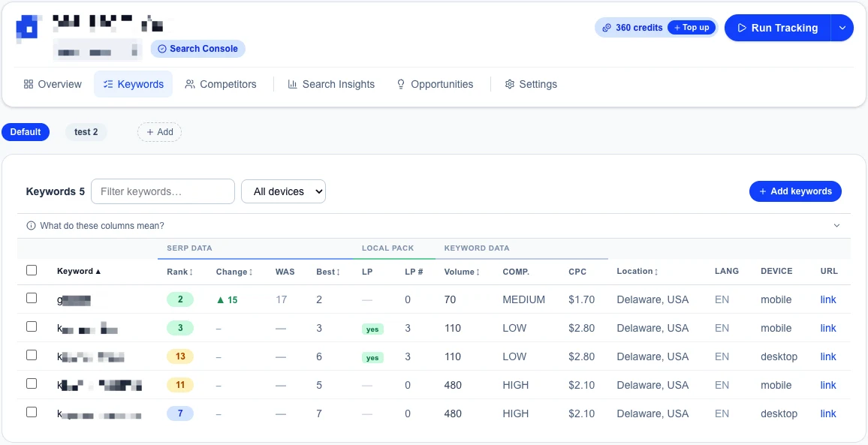868x445 pixels.
Task: Click the $1.70 CPC value
Action: point(581,300)
